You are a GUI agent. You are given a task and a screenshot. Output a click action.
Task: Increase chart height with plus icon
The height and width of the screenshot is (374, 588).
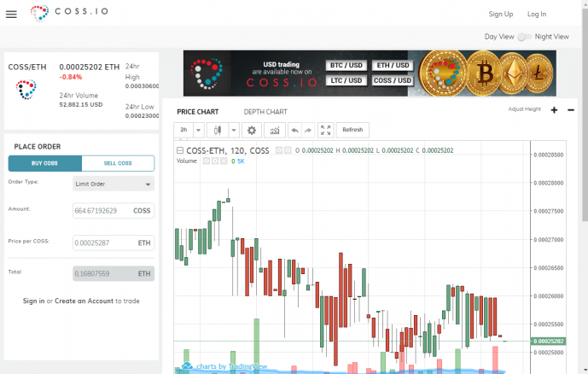pyautogui.click(x=554, y=110)
